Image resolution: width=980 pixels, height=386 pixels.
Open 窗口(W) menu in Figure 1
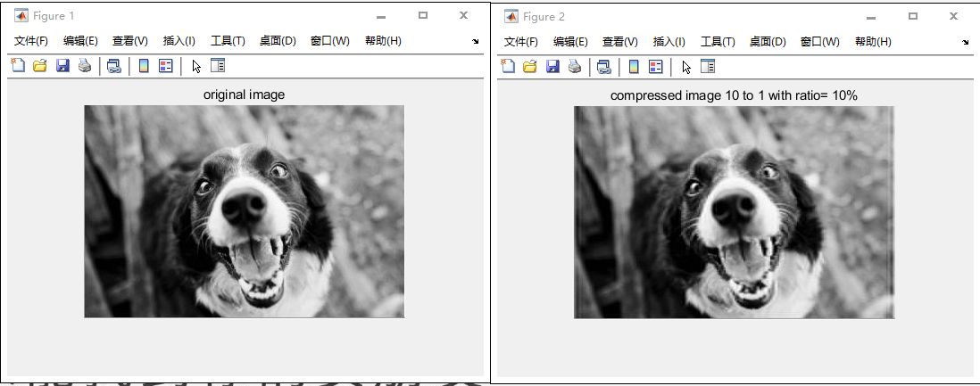(x=330, y=41)
